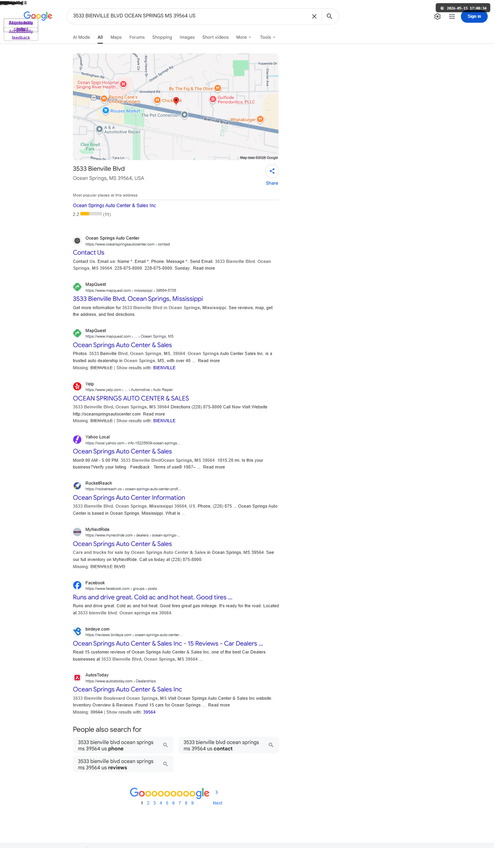Open the birdeye 15 Reviews - Car Dealers result
Image resolution: width=500 pixels, height=848 pixels.
point(168,644)
